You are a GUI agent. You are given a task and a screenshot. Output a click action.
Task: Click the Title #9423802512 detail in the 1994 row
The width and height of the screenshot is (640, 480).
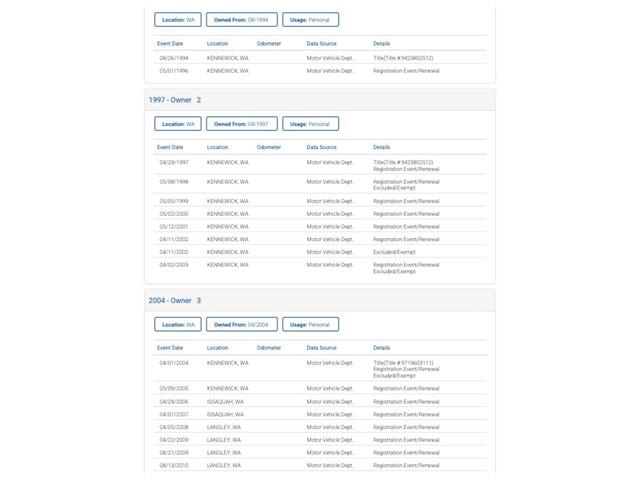[x=403, y=58]
